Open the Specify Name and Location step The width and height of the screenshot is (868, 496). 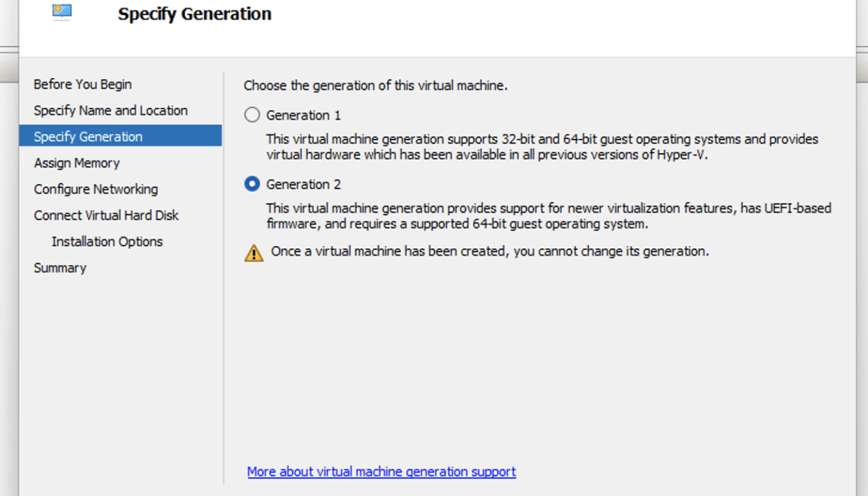[110, 110]
